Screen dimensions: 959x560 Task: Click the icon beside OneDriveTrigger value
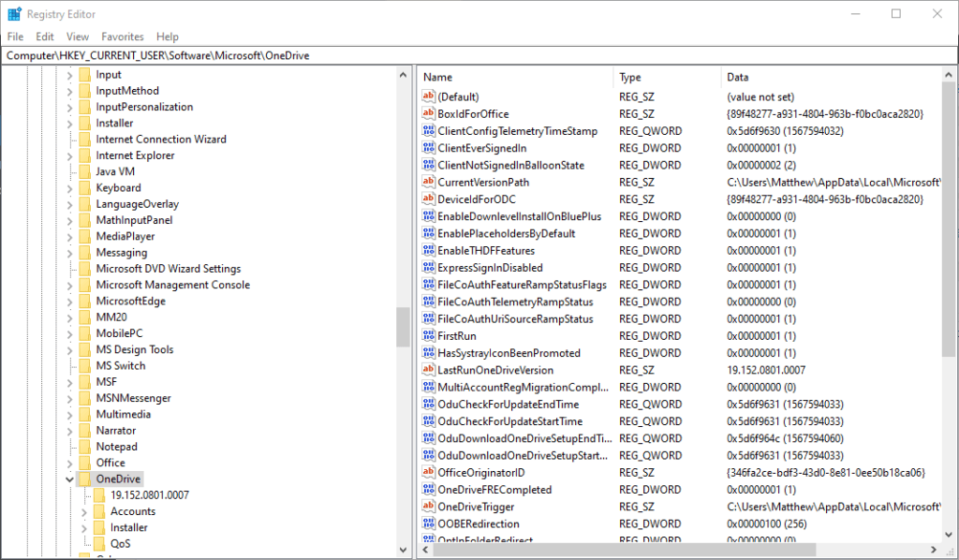tap(429, 507)
